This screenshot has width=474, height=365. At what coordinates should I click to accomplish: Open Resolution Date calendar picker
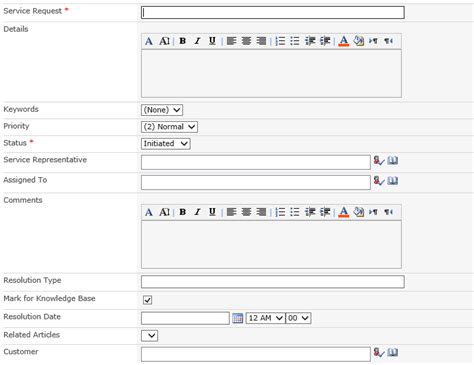(x=238, y=318)
